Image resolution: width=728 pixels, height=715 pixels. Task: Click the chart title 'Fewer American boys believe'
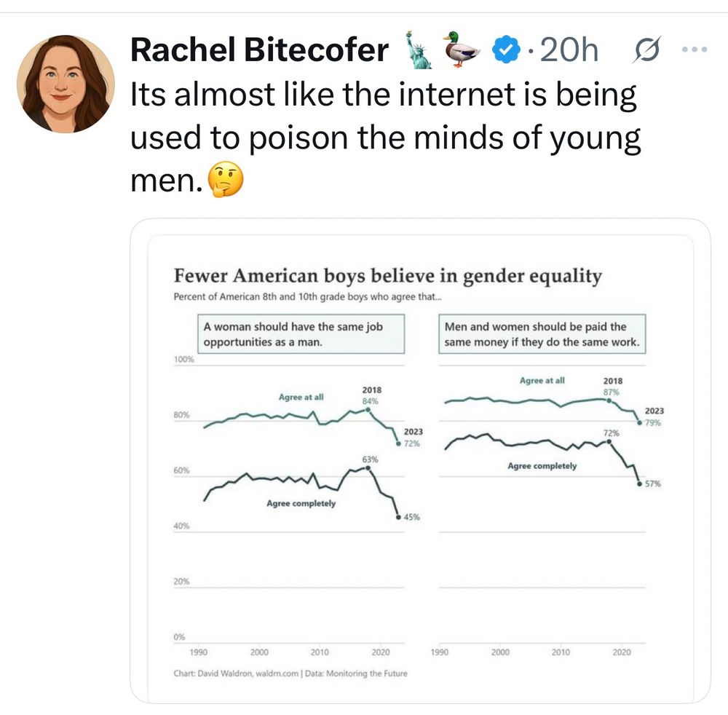388,276
